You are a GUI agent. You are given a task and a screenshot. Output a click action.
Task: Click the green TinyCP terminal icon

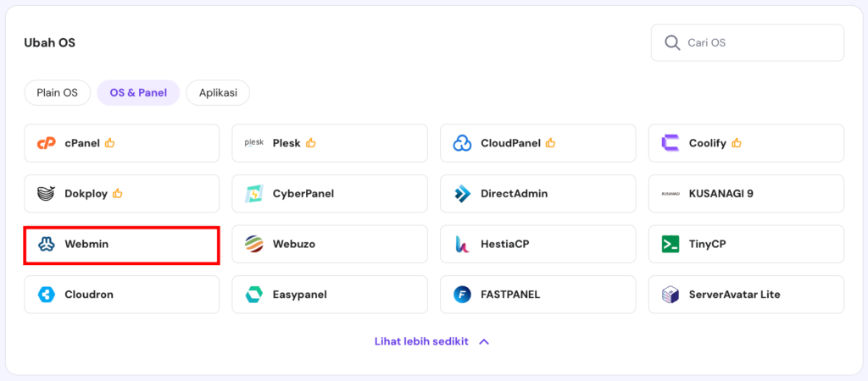point(670,244)
